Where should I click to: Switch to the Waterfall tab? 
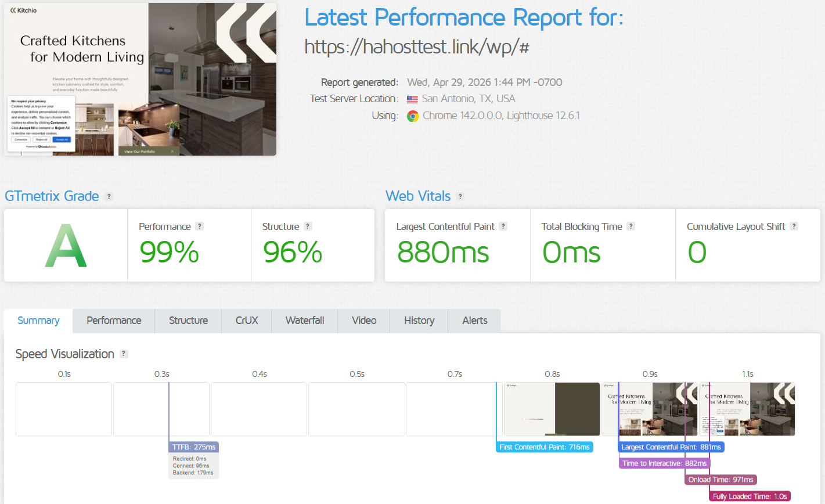305,321
